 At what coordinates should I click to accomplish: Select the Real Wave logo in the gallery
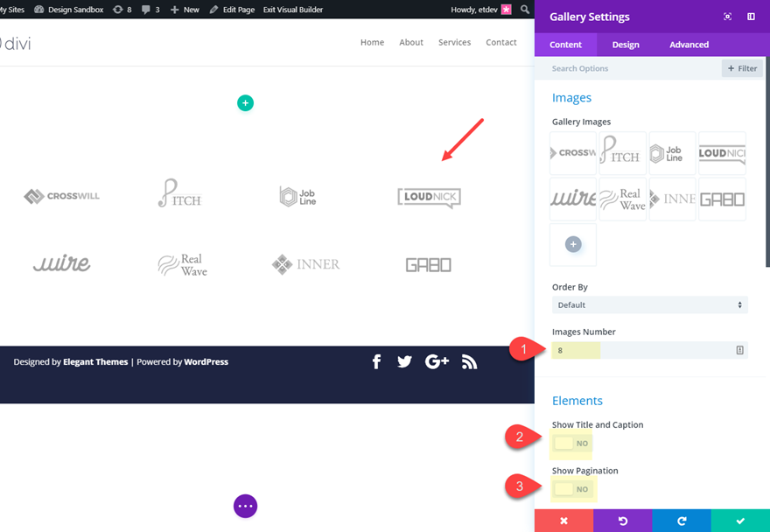pos(182,265)
